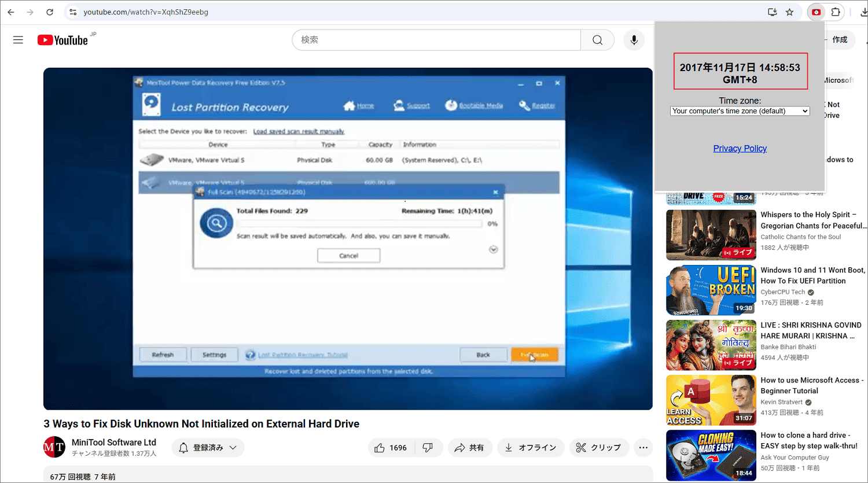The height and width of the screenshot is (483, 868).
Task: Click the search magnifier button
Action: (597, 40)
